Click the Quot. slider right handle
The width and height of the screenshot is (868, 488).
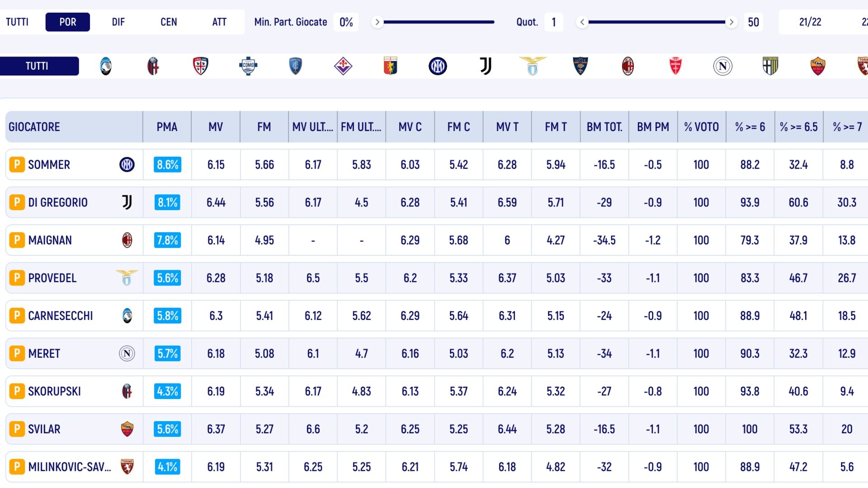click(731, 22)
